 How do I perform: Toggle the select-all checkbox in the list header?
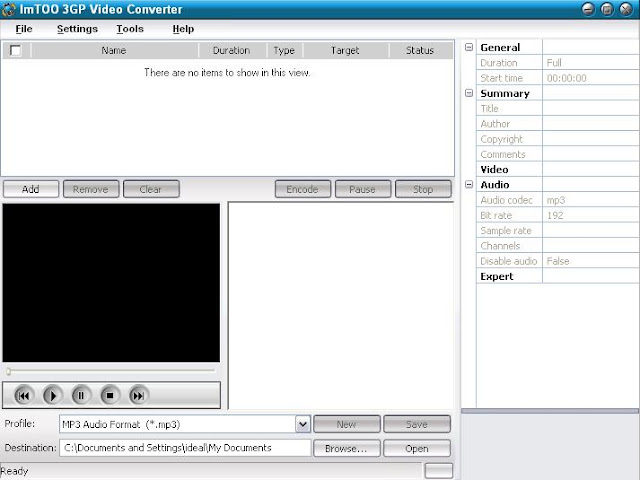coord(16,50)
